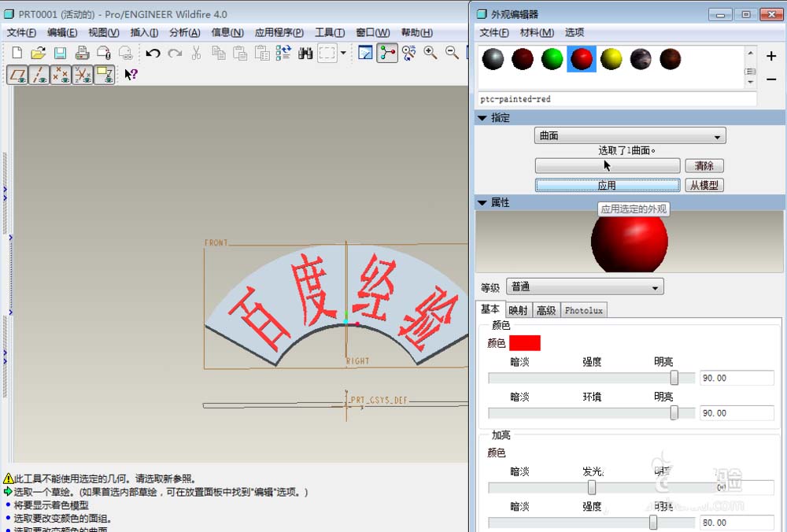
Task: Select the yellow appearance sphere
Action: [611, 59]
